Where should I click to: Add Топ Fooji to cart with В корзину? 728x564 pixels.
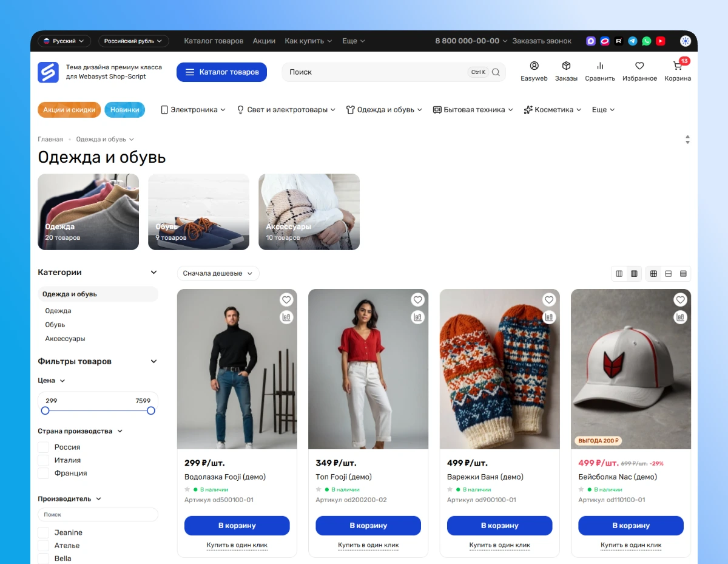tap(368, 526)
